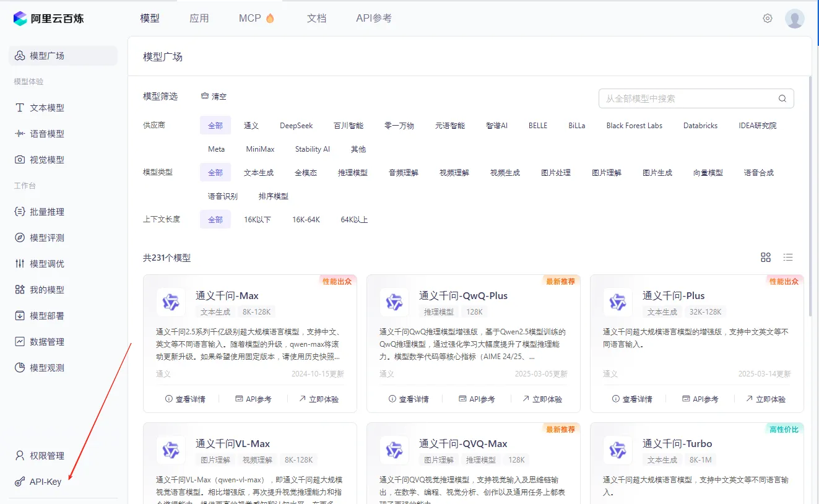Click the 数据管理 chart icon

click(x=20, y=342)
